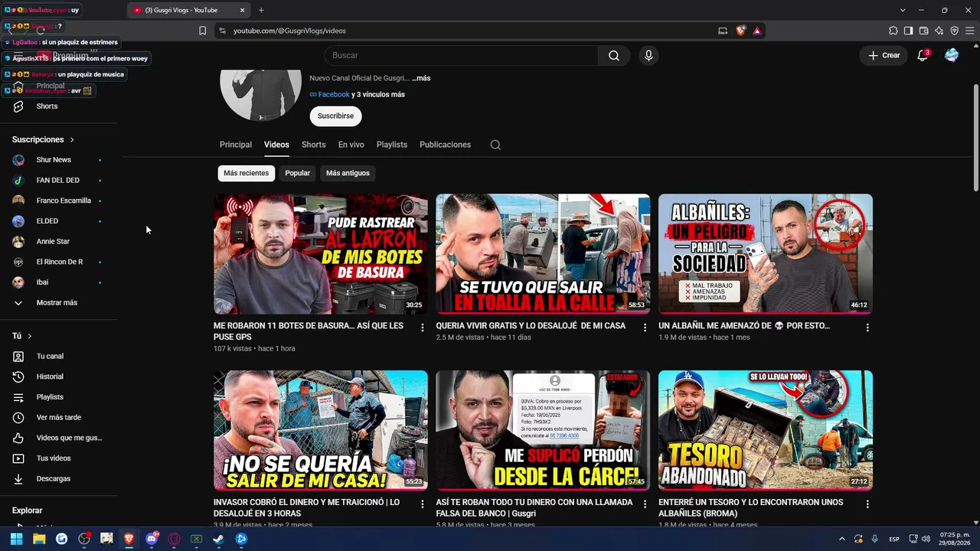
Task: Open the Windows Start menu
Action: 16,539
